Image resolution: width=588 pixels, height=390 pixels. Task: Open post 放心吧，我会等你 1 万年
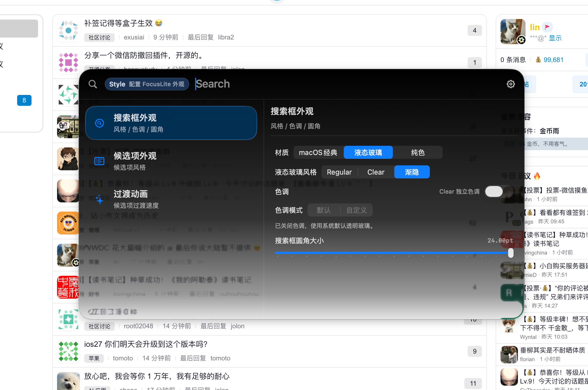157,376
